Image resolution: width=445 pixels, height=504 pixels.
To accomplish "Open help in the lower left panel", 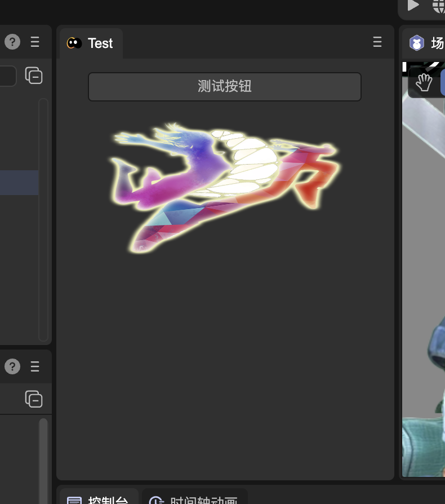I will 12,367.
